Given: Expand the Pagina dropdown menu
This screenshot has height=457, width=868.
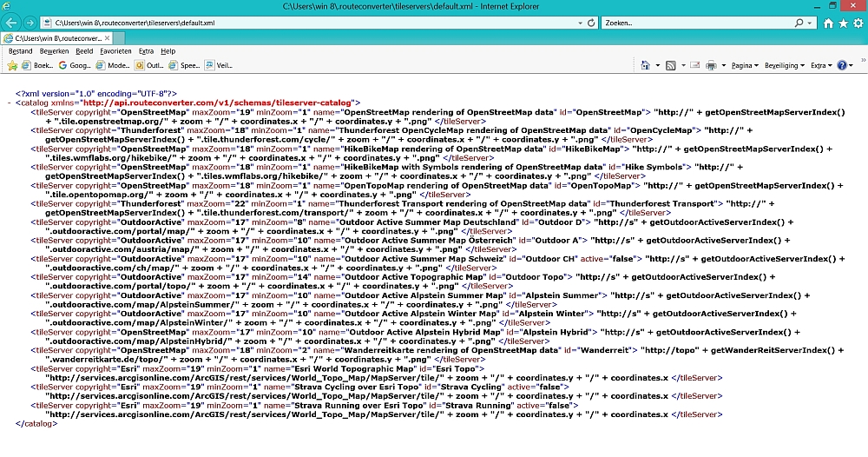Looking at the screenshot, I should pos(745,65).
